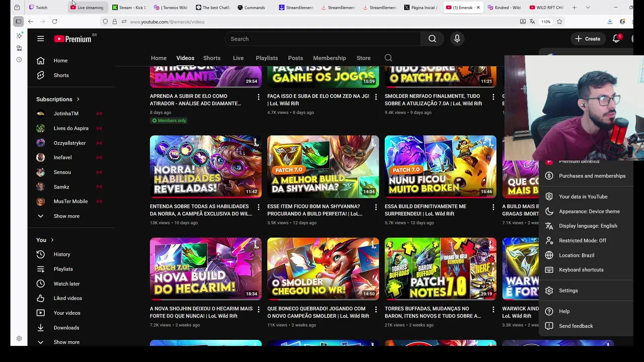Image resolution: width=644 pixels, height=362 pixels.
Task: Open A melhor build da Shyvanna thumbnail
Action: 323,166
